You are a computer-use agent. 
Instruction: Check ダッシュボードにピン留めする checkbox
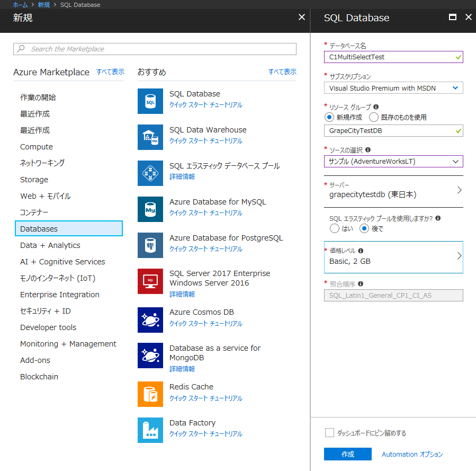pos(329,432)
